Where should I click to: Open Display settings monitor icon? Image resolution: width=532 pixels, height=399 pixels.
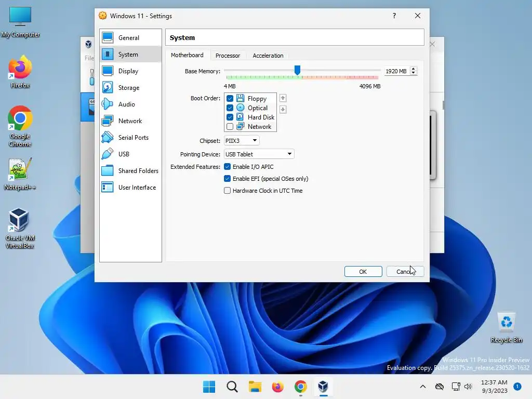[108, 71]
